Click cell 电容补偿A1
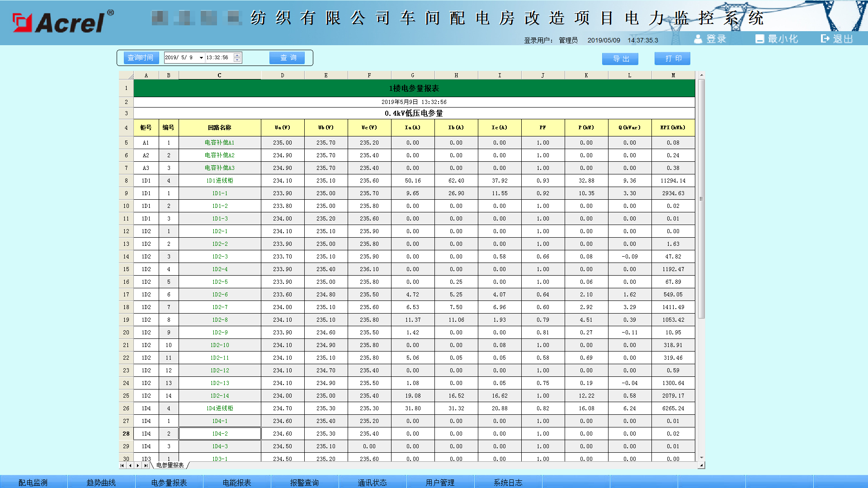The image size is (868, 488). pyautogui.click(x=220, y=143)
